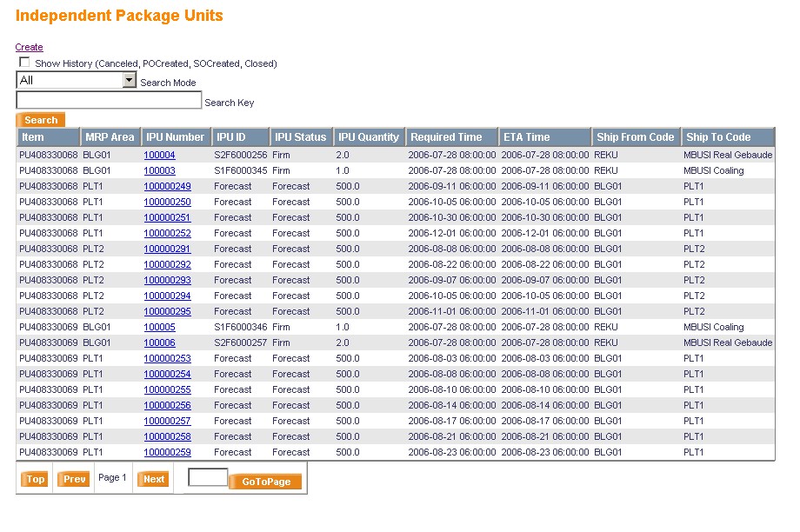Click the ETA Time column header

tap(544, 137)
